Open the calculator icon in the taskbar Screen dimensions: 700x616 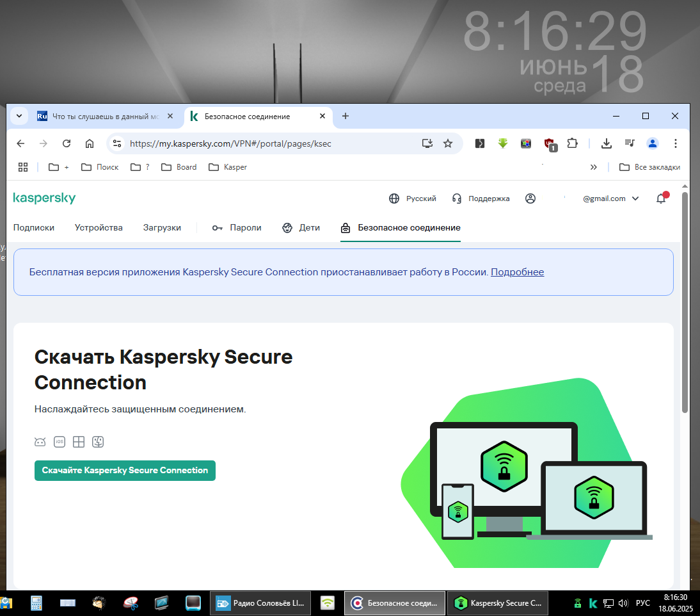(36, 603)
